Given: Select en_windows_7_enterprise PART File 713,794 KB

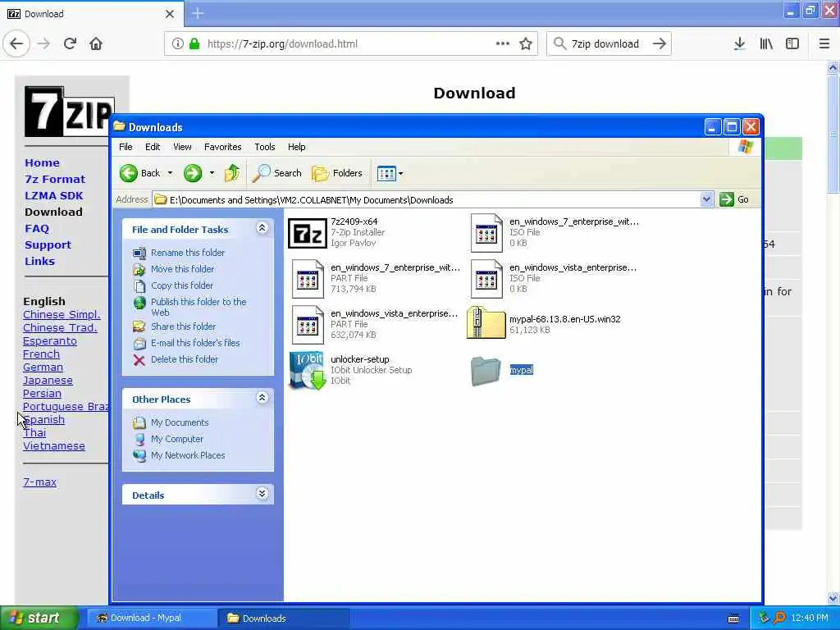Looking at the screenshot, I should [x=308, y=279].
